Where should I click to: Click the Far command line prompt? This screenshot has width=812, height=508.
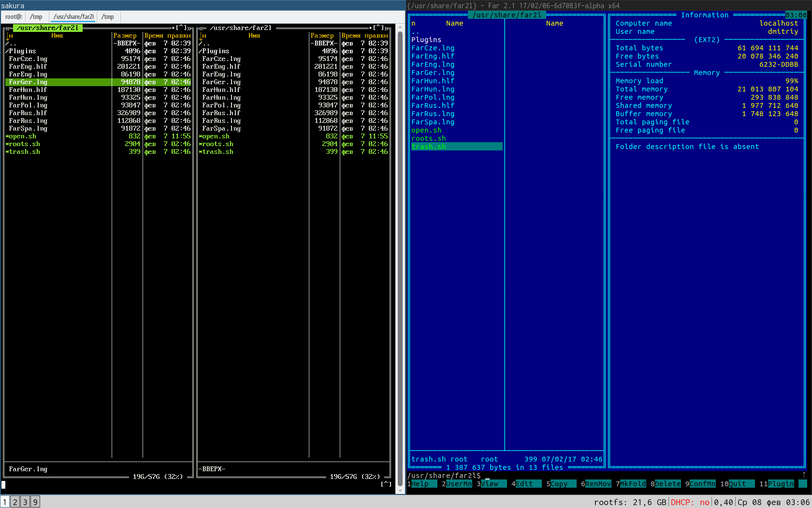pos(445,476)
